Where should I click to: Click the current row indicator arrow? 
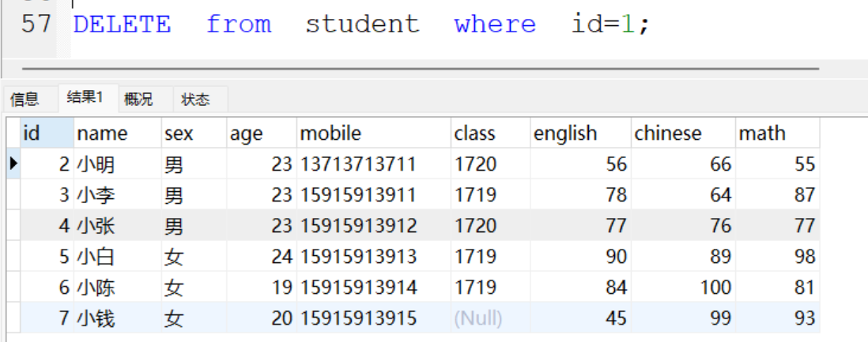point(13,164)
